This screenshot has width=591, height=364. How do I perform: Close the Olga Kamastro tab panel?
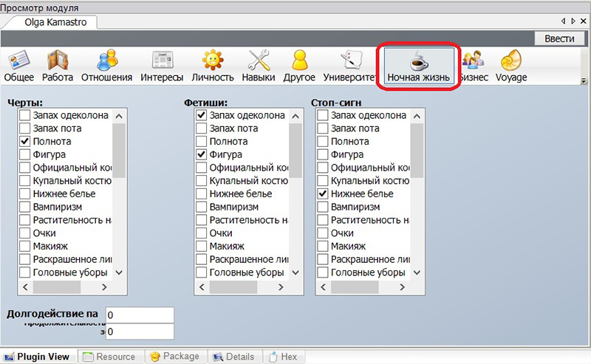point(584,21)
